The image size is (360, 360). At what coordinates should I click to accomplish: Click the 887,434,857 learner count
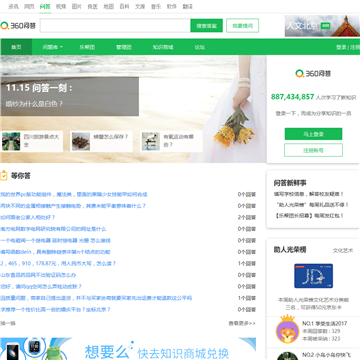(x=292, y=97)
